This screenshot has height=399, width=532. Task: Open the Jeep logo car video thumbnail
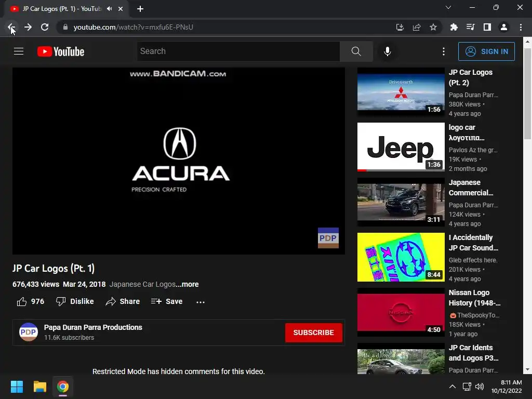coord(401,147)
